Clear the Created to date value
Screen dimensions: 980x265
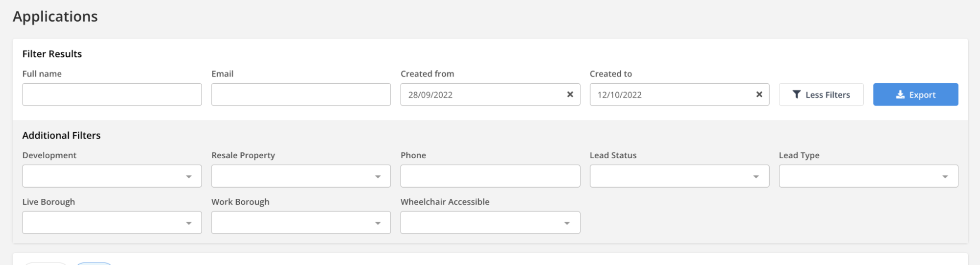point(759,95)
